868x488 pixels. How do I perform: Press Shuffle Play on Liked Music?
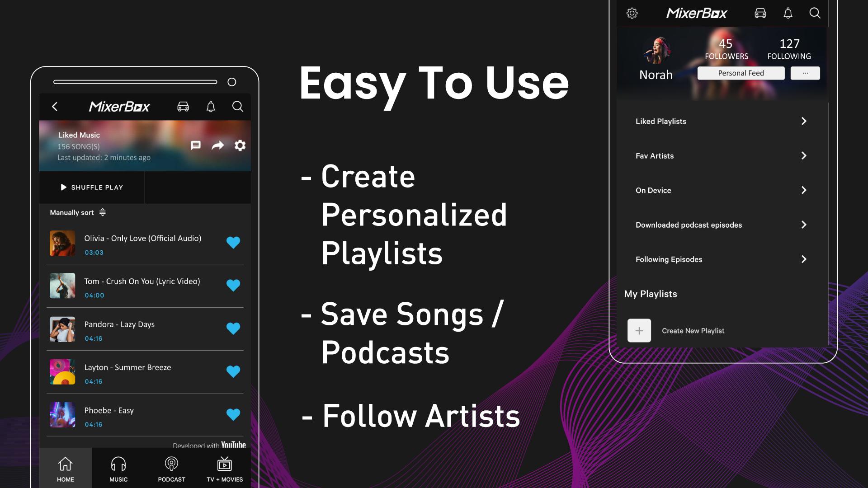coord(91,187)
